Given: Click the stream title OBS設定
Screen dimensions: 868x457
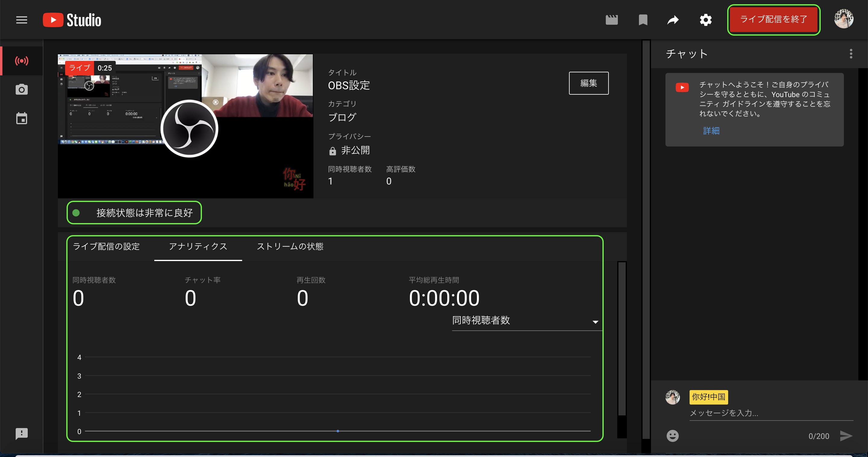Looking at the screenshot, I should pyautogui.click(x=349, y=86).
